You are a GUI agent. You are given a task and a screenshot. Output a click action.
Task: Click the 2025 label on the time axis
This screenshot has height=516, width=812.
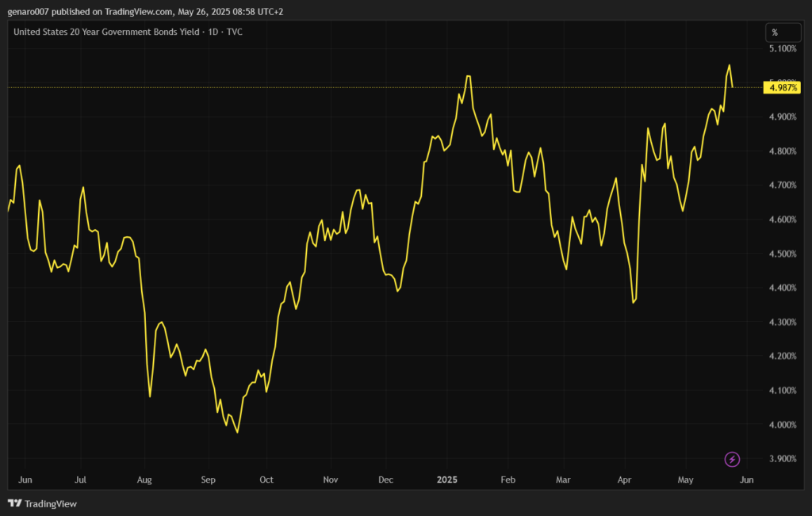(x=447, y=480)
